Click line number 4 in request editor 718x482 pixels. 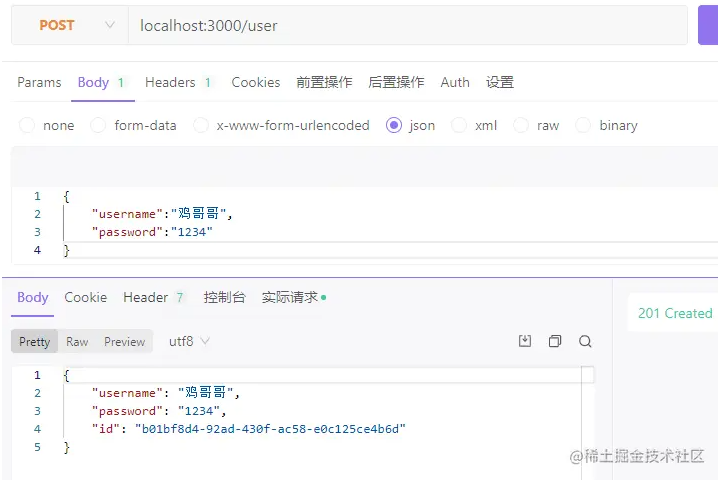click(37, 250)
